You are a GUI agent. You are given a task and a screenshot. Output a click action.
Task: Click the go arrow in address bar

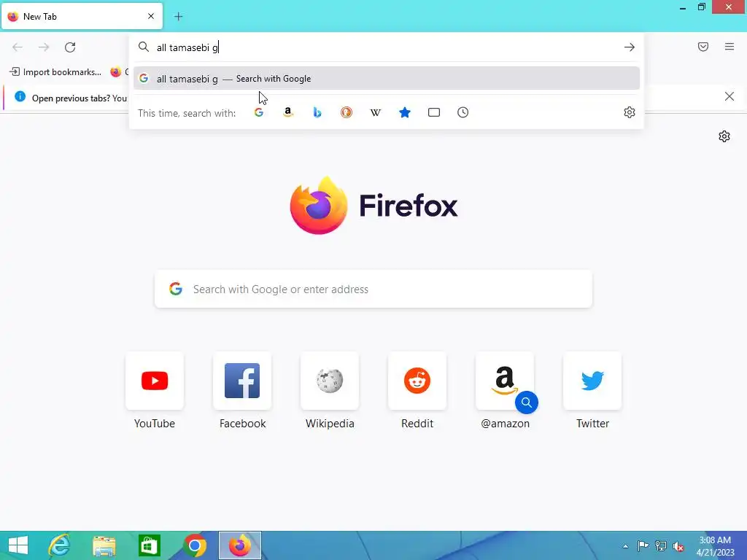630,47
